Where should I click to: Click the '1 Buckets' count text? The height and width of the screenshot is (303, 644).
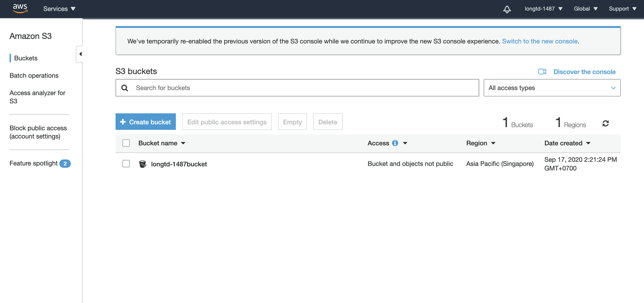(x=518, y=123)
